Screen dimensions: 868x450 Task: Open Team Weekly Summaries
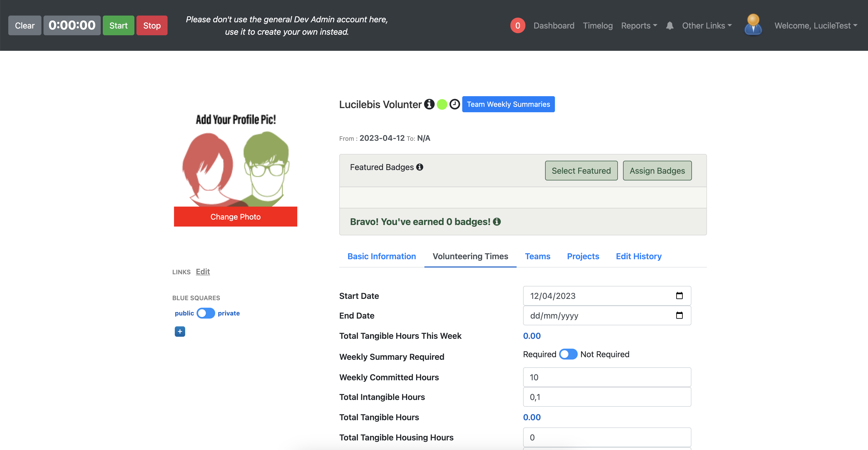pos(508,104)
